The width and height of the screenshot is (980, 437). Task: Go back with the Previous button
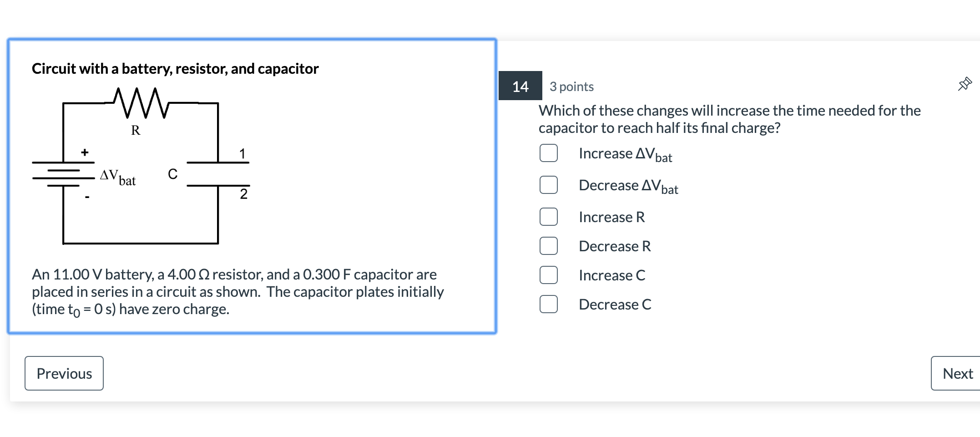64,373
